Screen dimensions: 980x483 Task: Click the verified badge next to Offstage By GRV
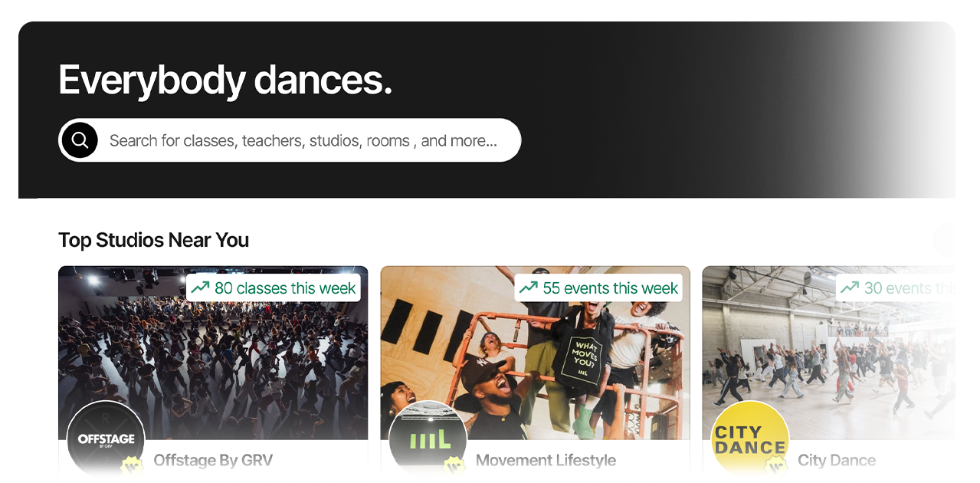(x=133, y=465)
